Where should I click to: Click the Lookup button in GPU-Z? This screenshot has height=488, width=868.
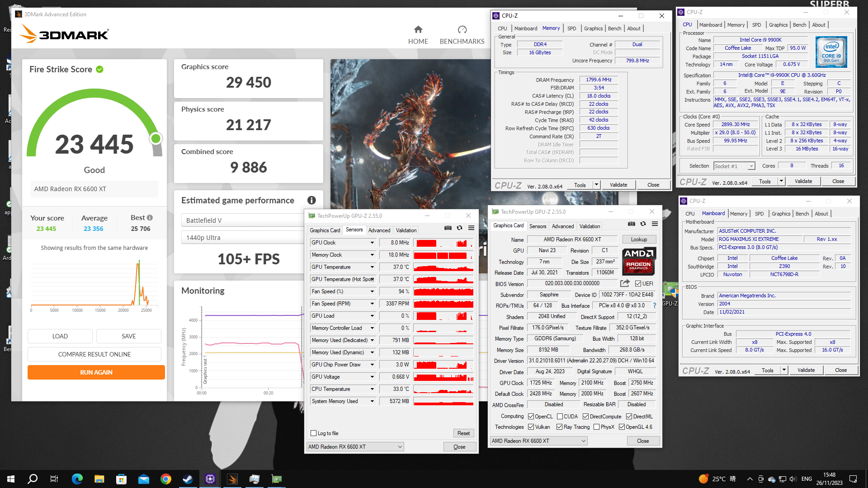639,239
